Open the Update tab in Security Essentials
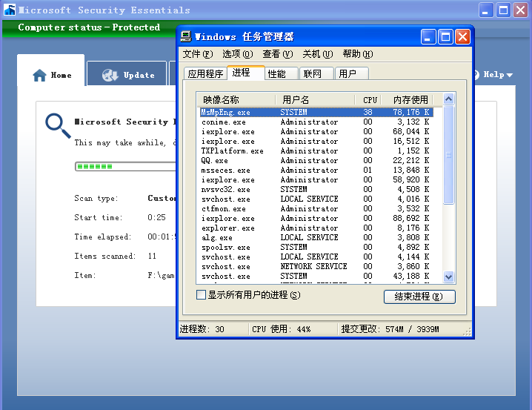Image resolution: width=532 pixels, height=410 pixels. (x=127, y=73)
